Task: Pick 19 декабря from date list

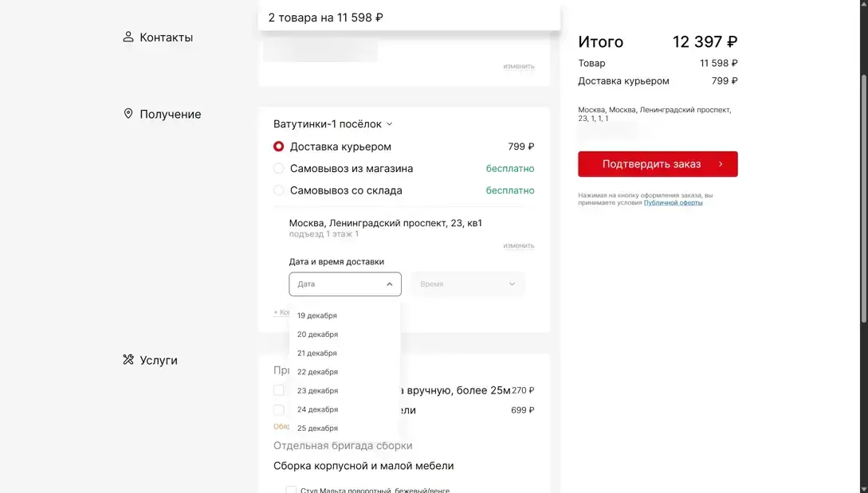Action: [x=317, y=316]
